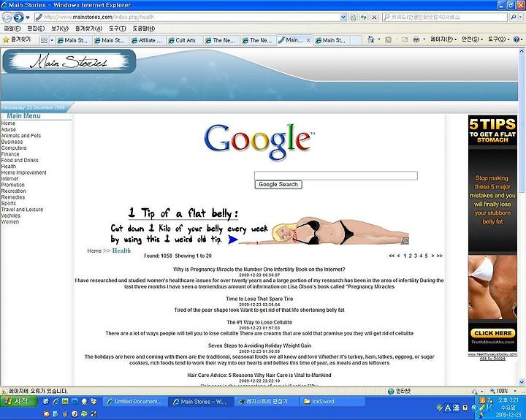Open the Animals and Pets category

[x=20, y=136]
